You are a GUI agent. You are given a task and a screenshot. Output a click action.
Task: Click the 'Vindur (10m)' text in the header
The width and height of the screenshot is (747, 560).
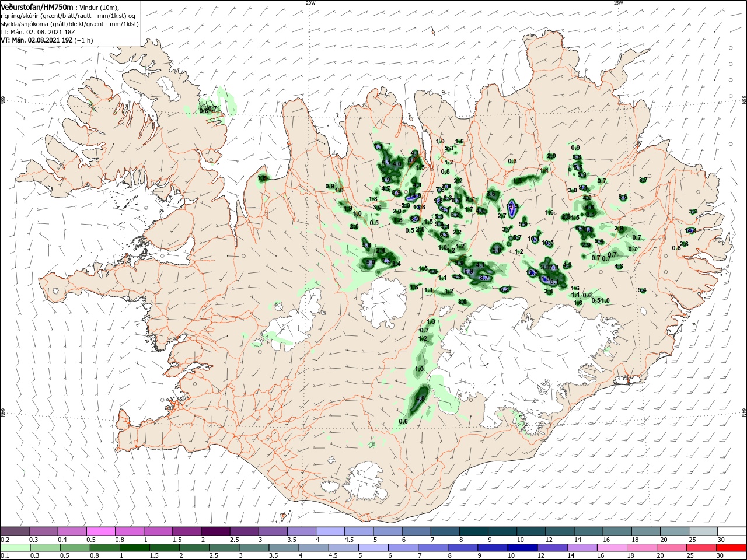point(98,7)
